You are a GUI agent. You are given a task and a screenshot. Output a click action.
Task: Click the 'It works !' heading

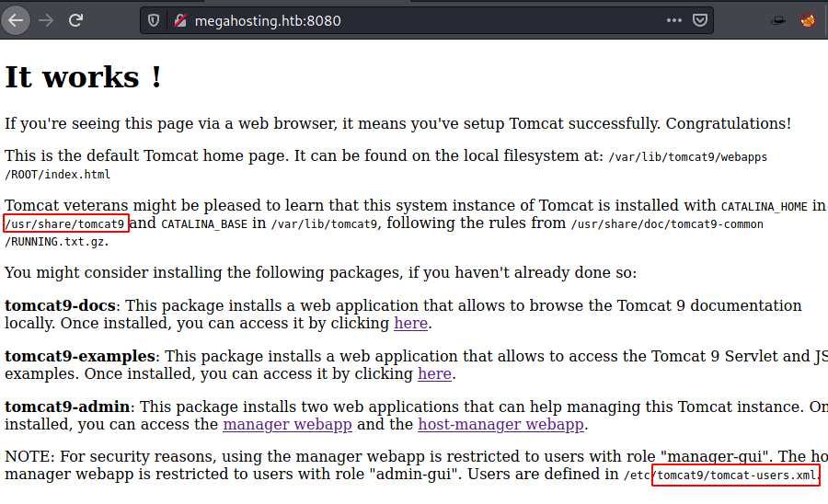pyautogui.click(x=83, y=77)
